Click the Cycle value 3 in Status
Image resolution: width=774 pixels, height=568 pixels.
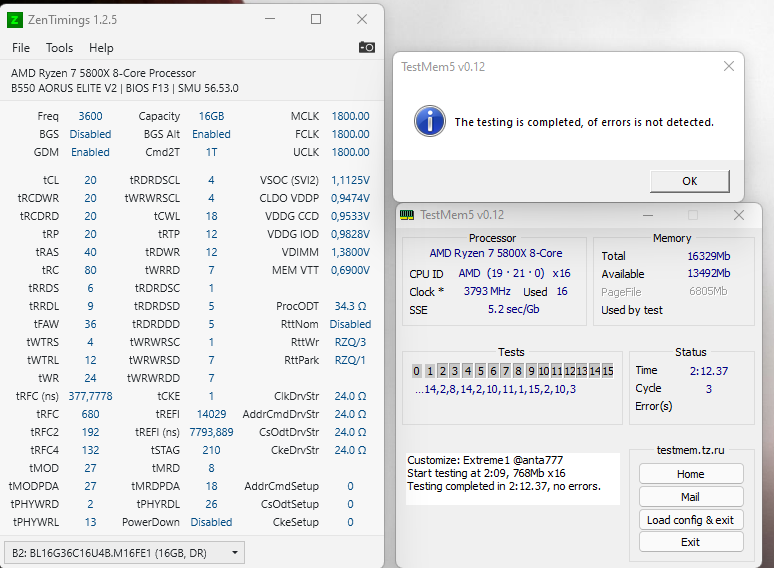click(x=709, y=389)
